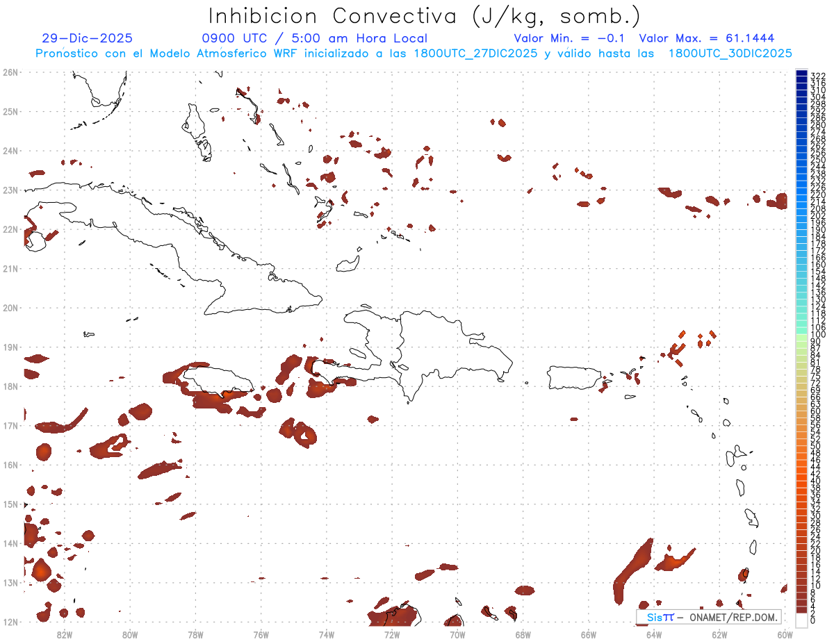The image size is (834, 644).
Task: Click the 15N latitude axis label
Action: click(x=10, y=504)
